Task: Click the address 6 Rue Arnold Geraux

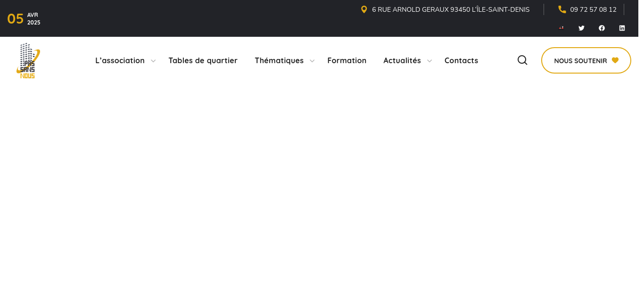Action: tap(451, 9)
